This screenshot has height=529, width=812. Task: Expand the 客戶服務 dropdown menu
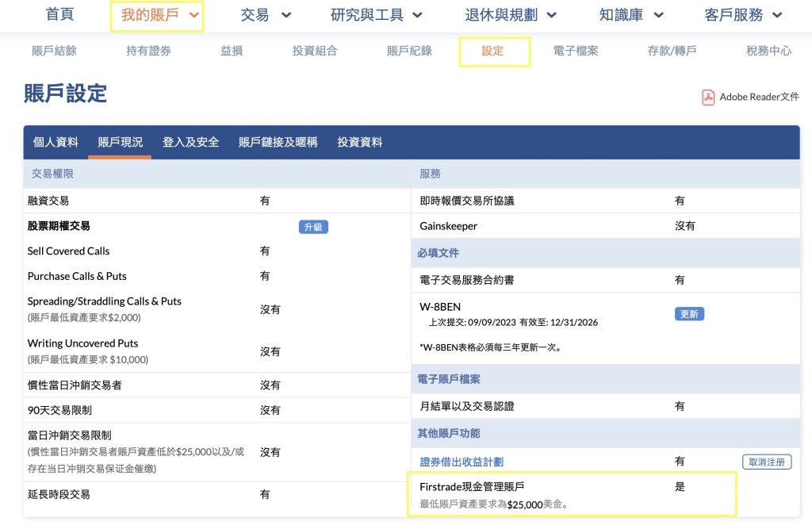tap(743, 15)
